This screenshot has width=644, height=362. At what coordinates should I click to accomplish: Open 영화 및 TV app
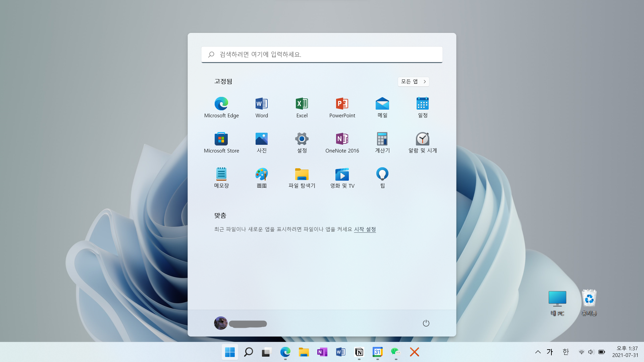342,178
